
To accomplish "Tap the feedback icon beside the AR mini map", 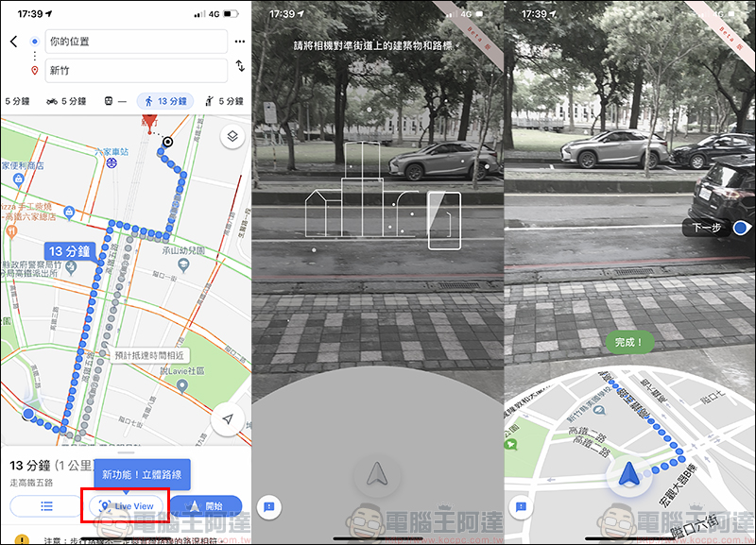I will coord(520,507).
